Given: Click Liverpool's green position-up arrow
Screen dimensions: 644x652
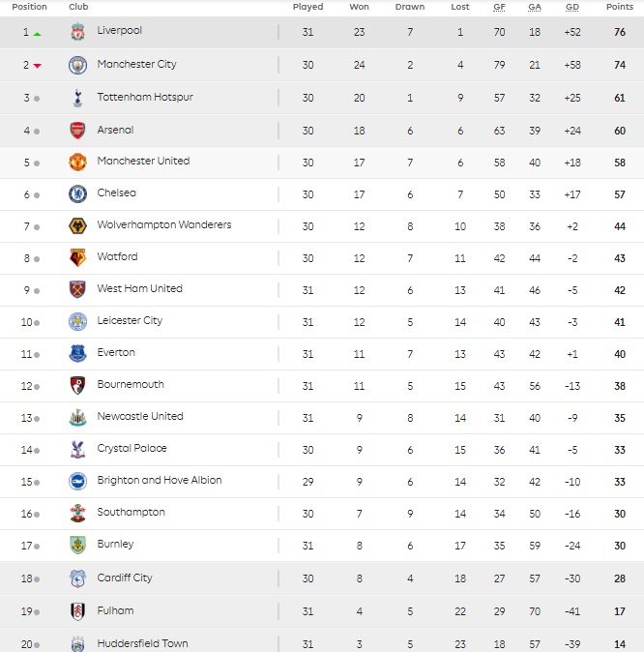Looking at the screenshot, I should 37,34.
